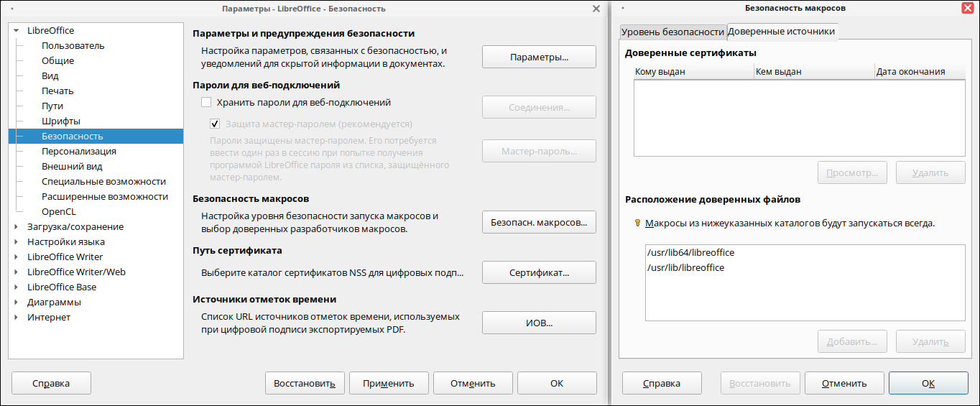Click the Параметры... security options button
This screenshot has height=406, width=980.
(x=539, y=57)
